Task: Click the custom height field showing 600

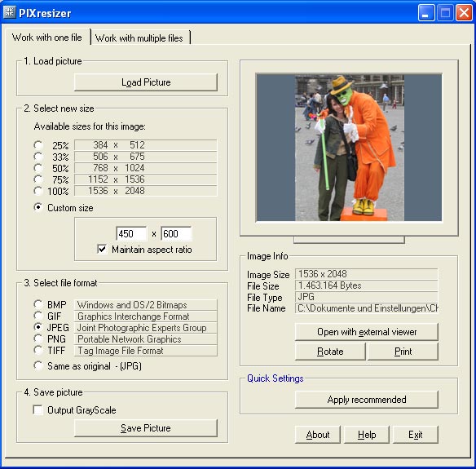Action: pyautogui.click(x=176, y=233)
